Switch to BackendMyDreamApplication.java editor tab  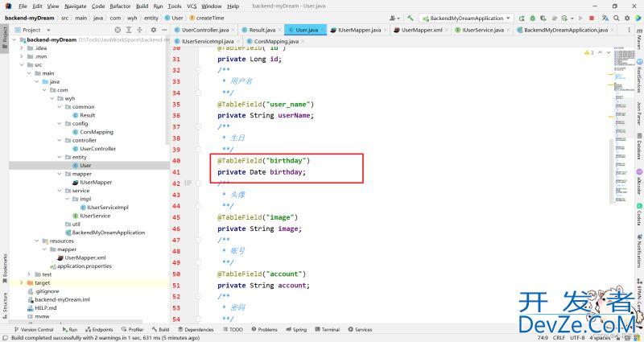pos(564,30)
